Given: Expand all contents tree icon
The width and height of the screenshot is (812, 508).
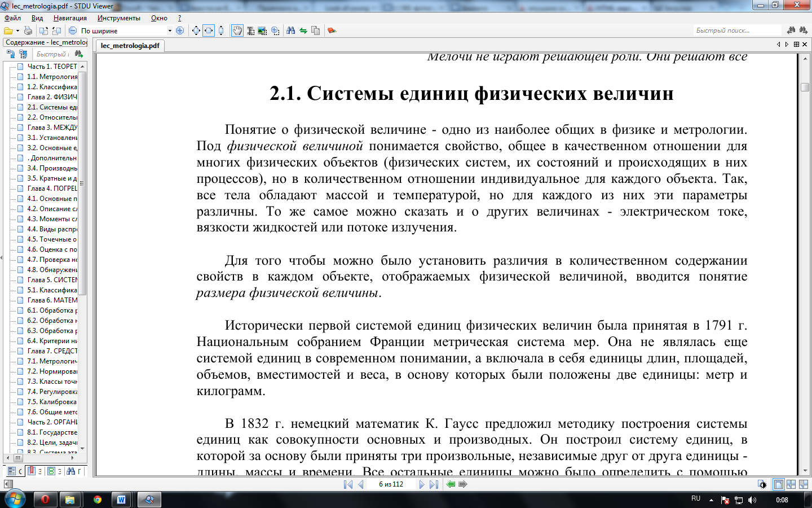Looking at the screenshot, I should [10, 54].
